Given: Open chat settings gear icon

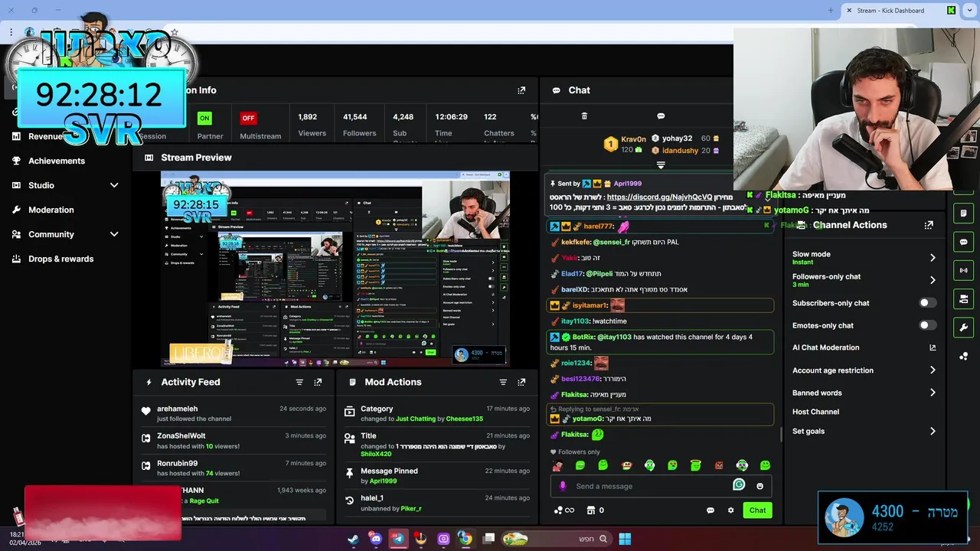Looking at the screenshot, I should pos(730,510).
